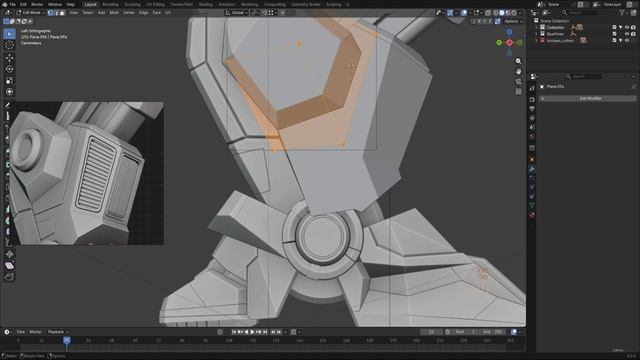Select the Annotate tool
This screenshot has height=360, width=640.
[x=8, y=105]
